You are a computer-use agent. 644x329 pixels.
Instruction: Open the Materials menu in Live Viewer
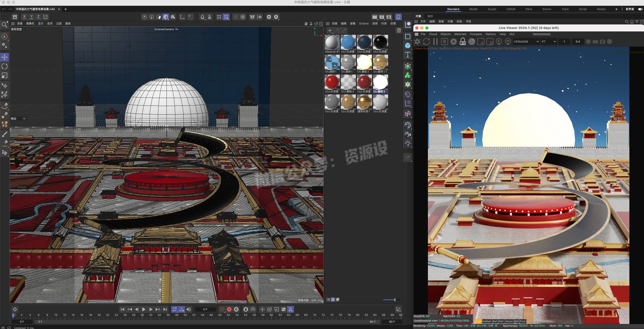(x=460, y=34)
